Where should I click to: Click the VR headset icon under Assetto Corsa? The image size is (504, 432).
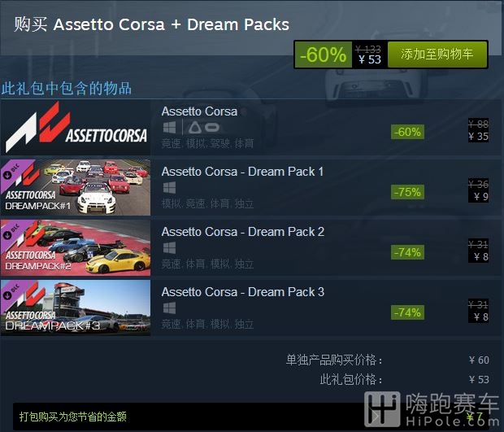(x=204, y=128)
